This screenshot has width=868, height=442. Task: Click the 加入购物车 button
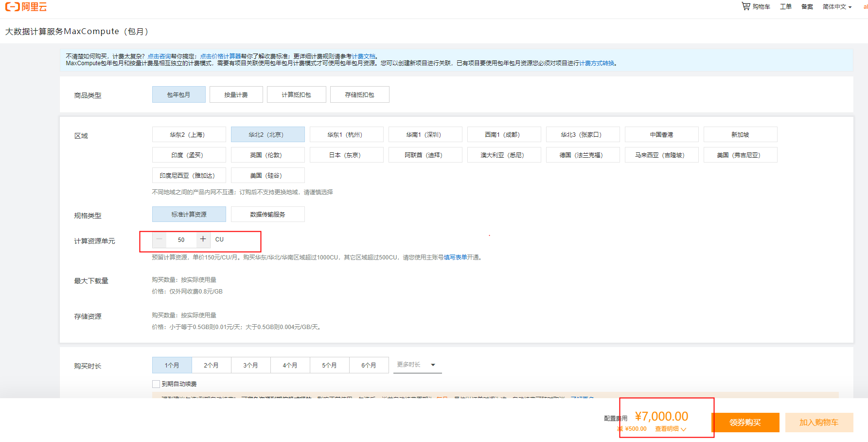pos(819,423)
